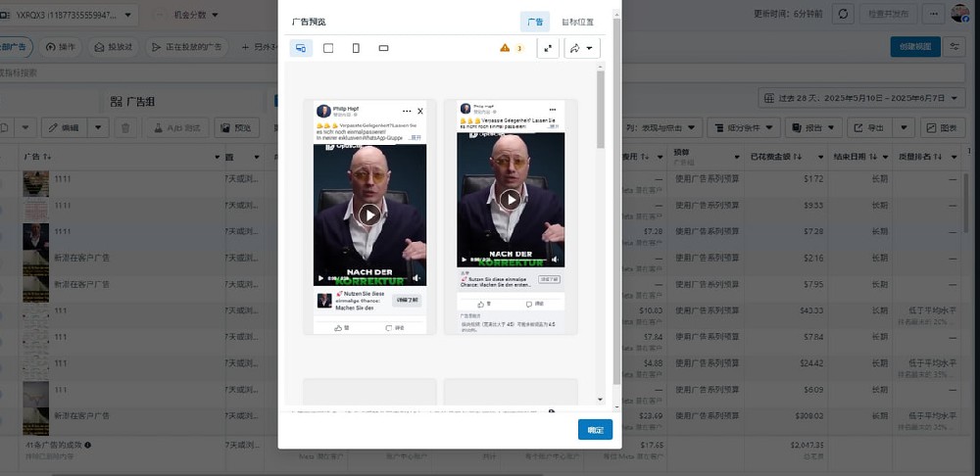
Task: Click small play control in right video bar
Action: [x=464, y=260]
